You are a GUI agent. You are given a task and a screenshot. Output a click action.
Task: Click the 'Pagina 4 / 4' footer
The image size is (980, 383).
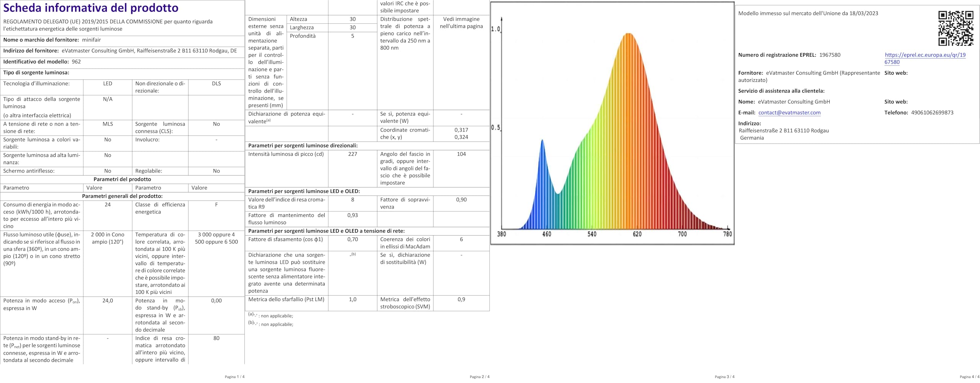click(969, 377)
